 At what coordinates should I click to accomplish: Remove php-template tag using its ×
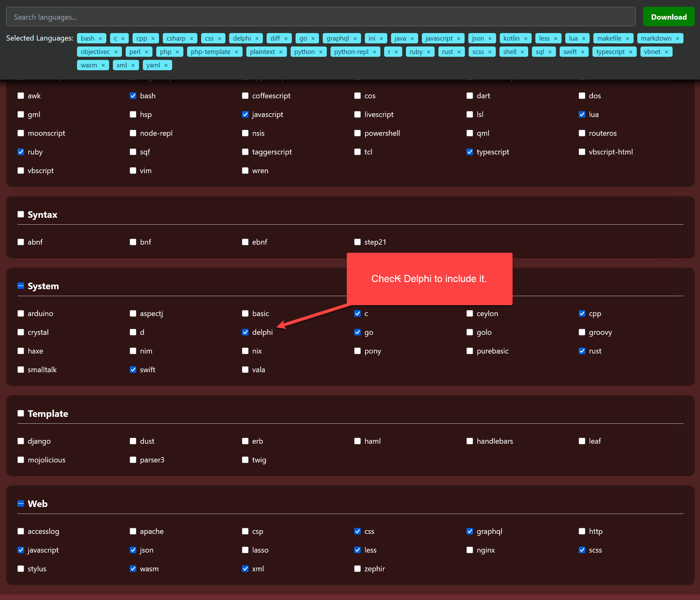[236, 52]
